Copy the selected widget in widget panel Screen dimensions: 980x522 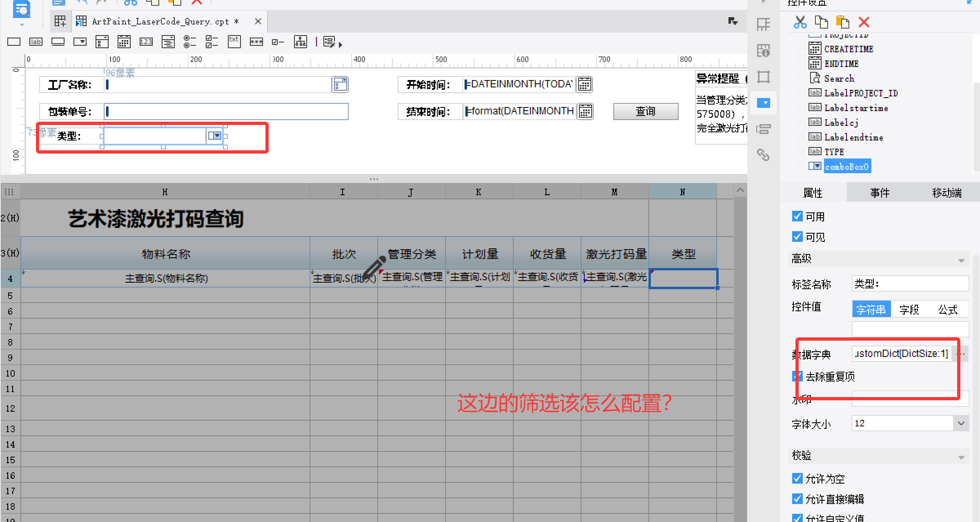[x=821, y=22]
